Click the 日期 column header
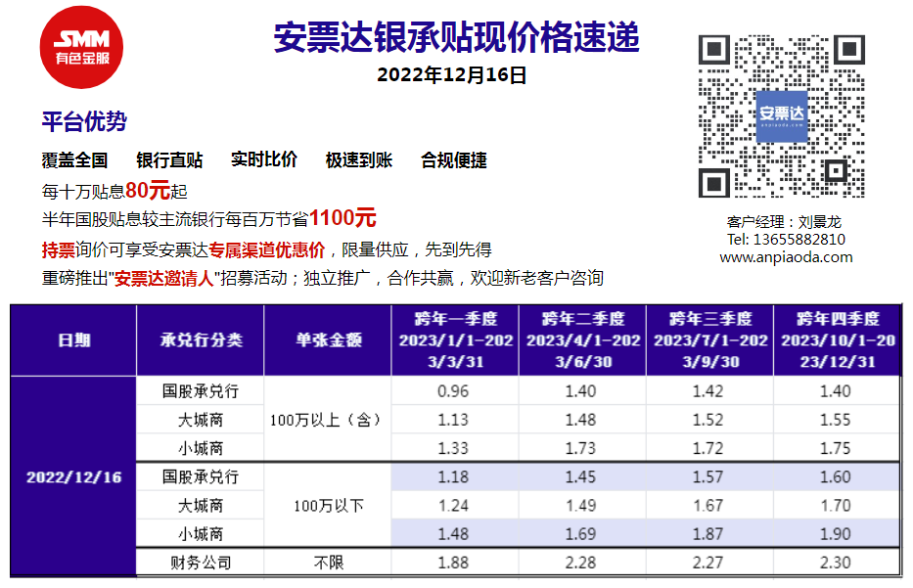The width and height of the screenshot is (913, 588). coord(74,340)
